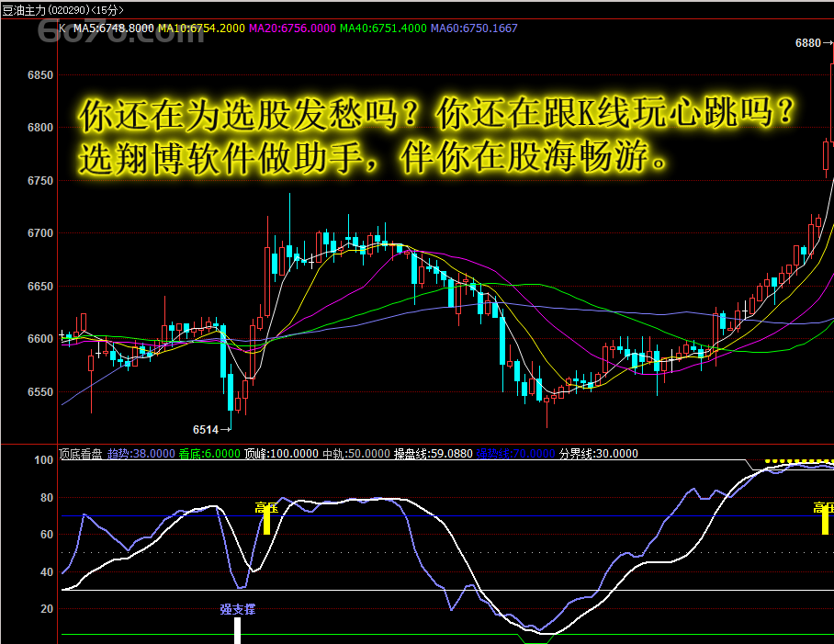Click the 6550 price axis label
Image resolution: width=834 pixels, height=644 pixels.
[x=40, y=392]
